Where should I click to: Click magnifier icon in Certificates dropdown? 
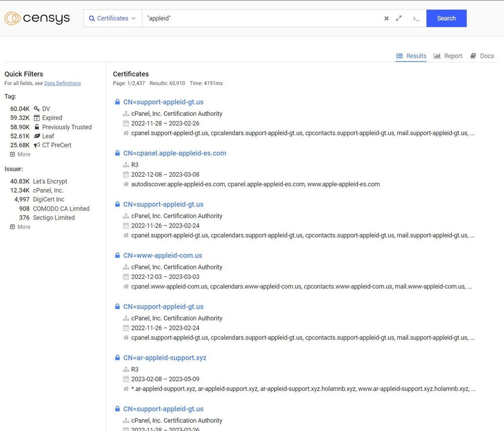tap(92, 18)
